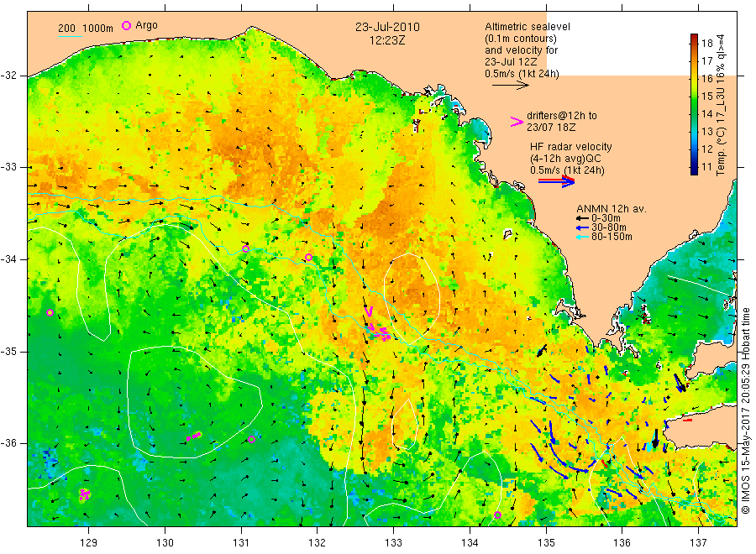The width and height of the screenshot is (756, 554).
Task: Select Argo float marker near 131°E, 34°S
Action: [x=245, y=248]
